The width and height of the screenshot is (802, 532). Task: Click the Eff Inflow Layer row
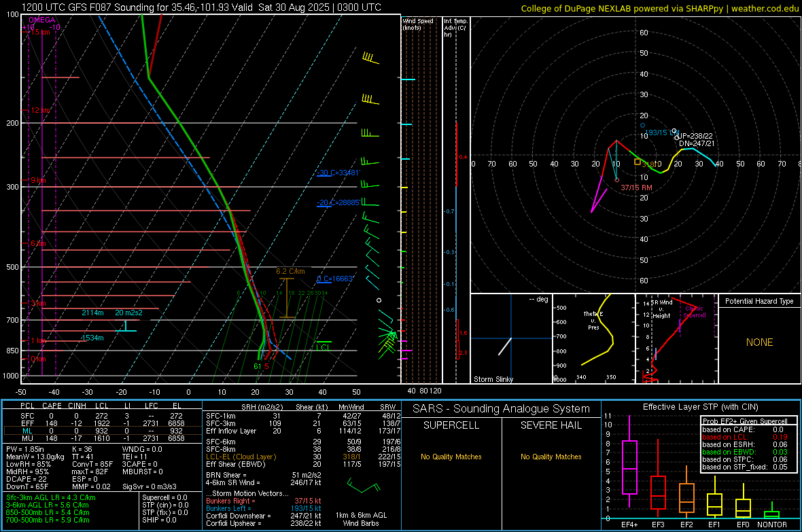coord(303,431)
